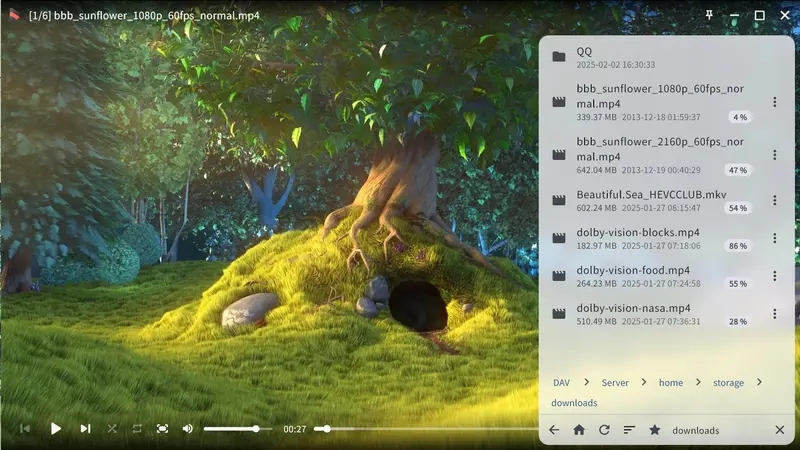The height and width of the screenshot is (450, 800).
Task: Open the QQ folder
Action: [667, 57]
